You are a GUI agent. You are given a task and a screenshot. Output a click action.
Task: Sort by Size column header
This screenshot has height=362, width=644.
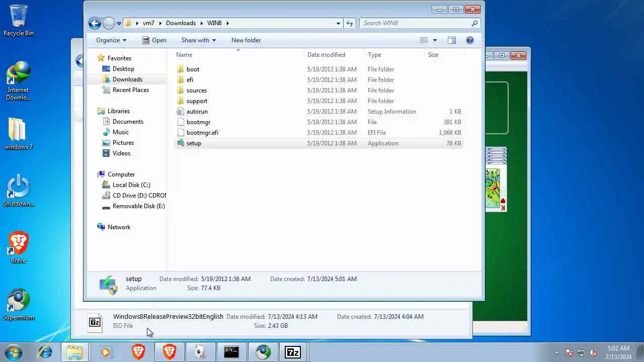click(445, 55)
